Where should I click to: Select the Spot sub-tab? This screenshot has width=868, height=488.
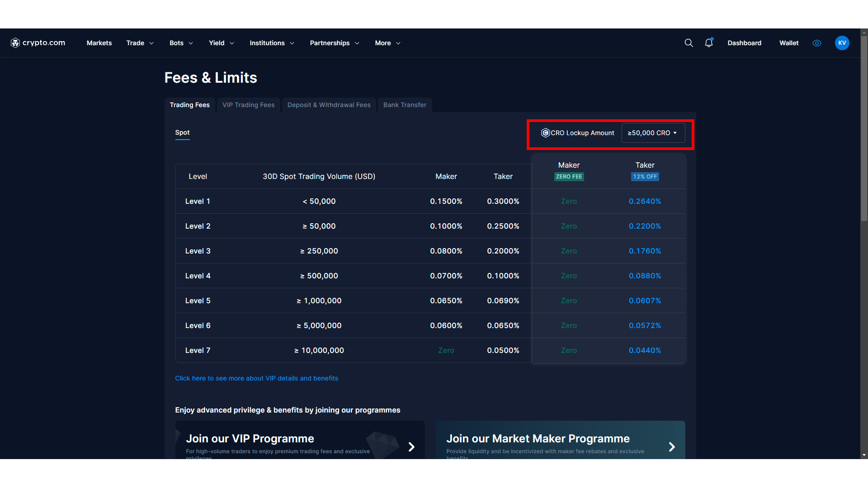[182, 132]
